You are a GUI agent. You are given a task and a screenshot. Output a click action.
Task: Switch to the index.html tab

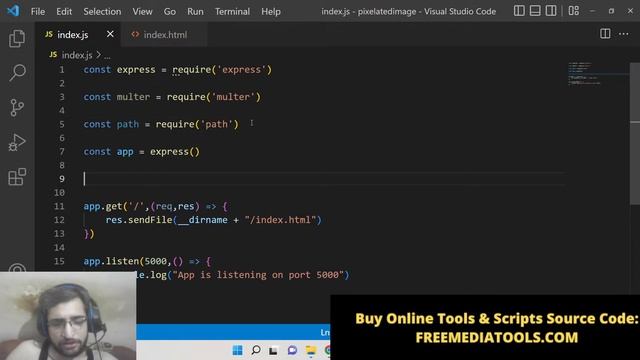(164, 35)
